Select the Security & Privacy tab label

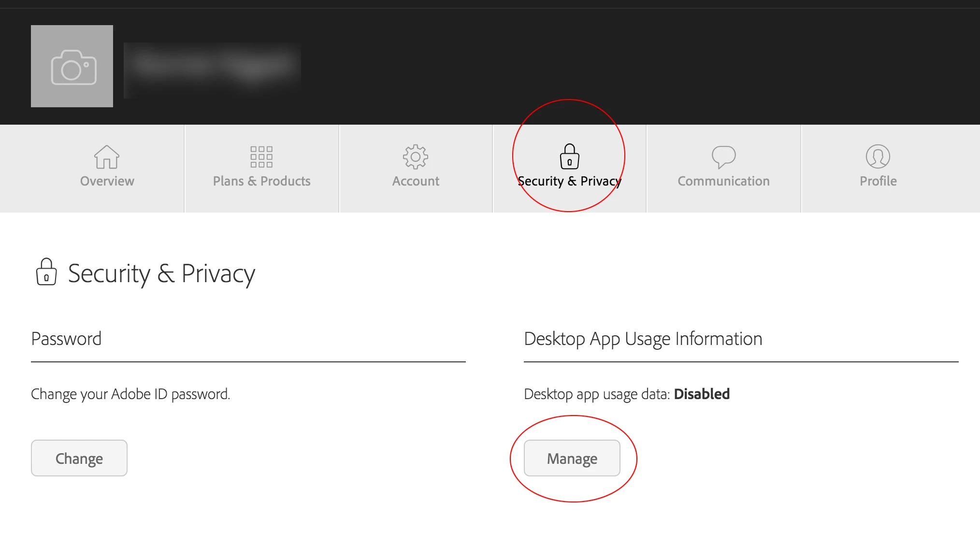click(569, 181)
